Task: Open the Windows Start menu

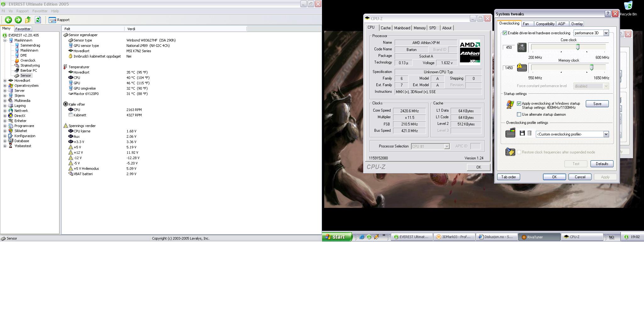Action: [x=336, y=237]
